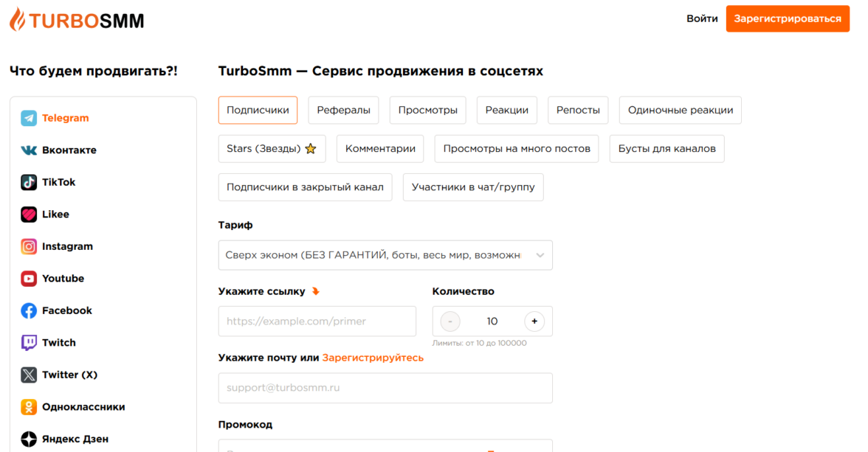Image resolution: width=868 pixels, height=452 pixels.
Task: Switch to the Просмотры tab
Action: tap(427, 110)
